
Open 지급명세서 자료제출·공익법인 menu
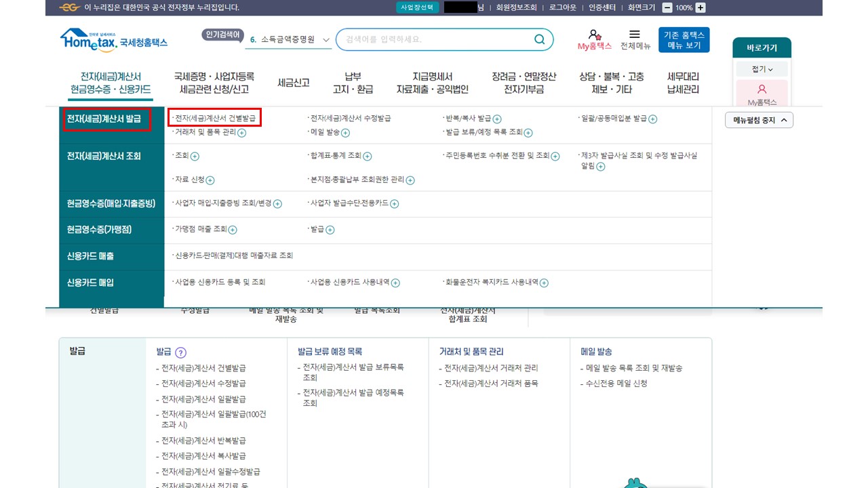click(433, 83)
